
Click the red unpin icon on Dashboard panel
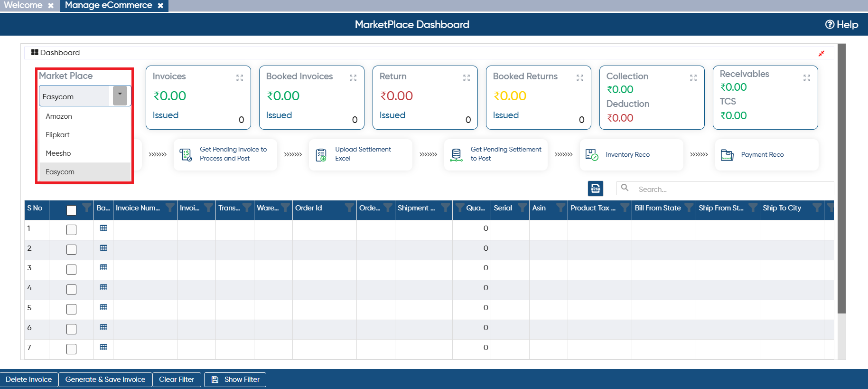click(x=821, y=53)
